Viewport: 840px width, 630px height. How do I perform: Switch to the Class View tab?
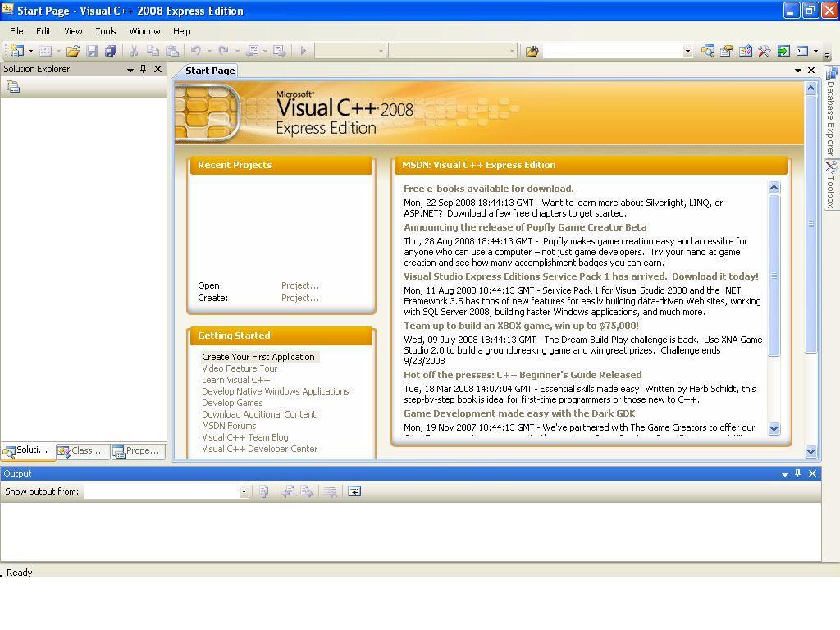pyautogui.click(x=83, y=451)
